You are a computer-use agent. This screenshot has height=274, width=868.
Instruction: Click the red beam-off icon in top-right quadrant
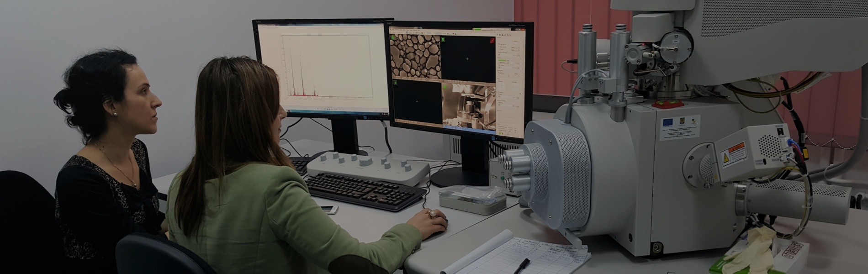pos(492,41)
